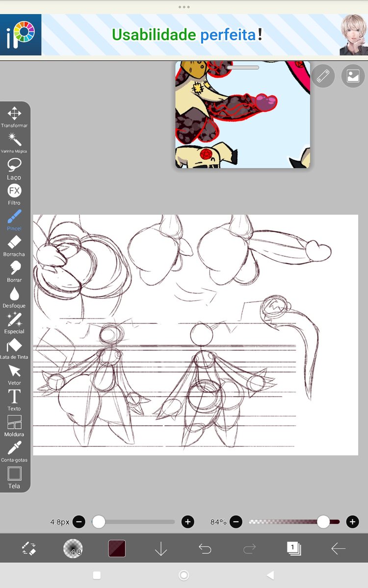Screen dimensions: 368x588
Task: Open the Filtro FX tool
Action: [14, 194]
